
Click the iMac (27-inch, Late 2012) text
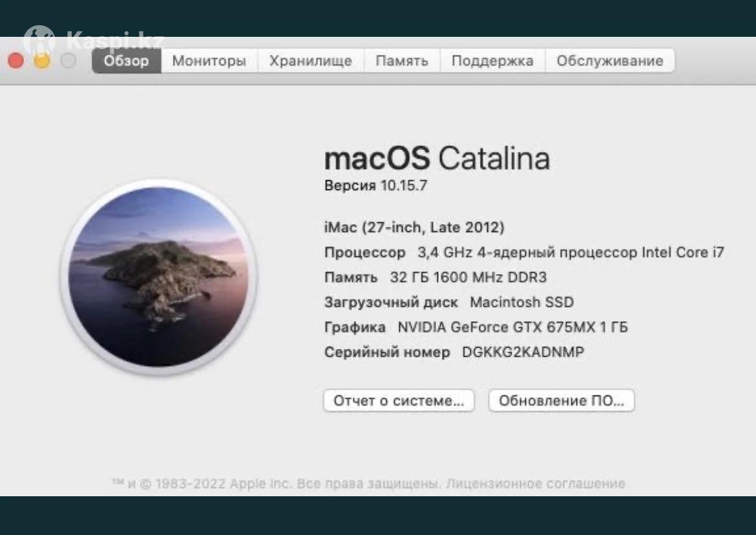414,227
